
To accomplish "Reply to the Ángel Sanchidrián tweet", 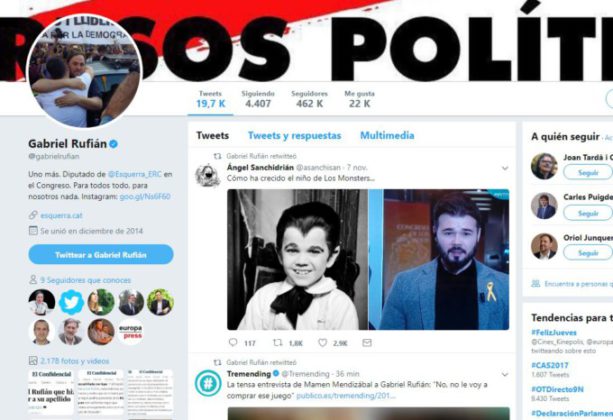I will [233, 343].
